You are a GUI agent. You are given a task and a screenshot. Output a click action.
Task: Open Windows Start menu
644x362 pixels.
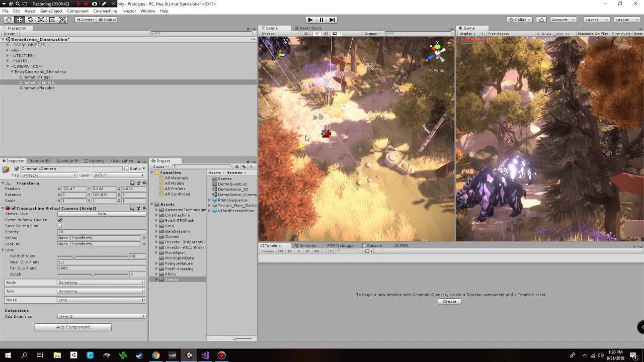click(x=8, y=355)
